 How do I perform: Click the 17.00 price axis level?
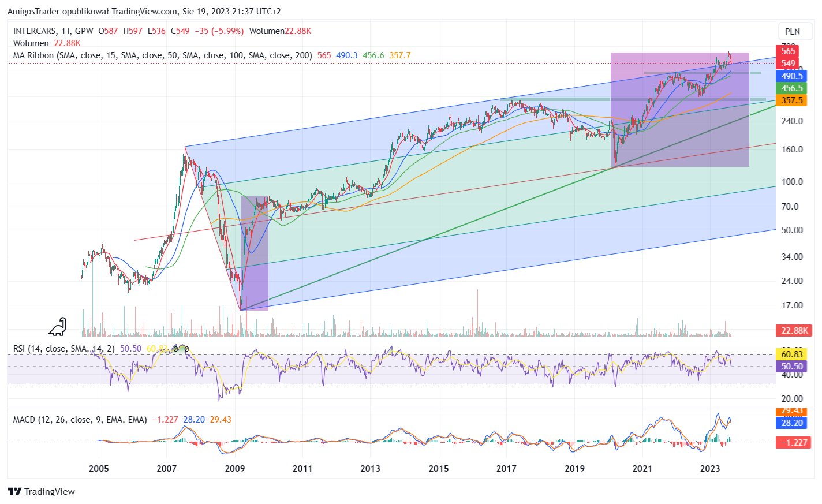click(792, 305)
